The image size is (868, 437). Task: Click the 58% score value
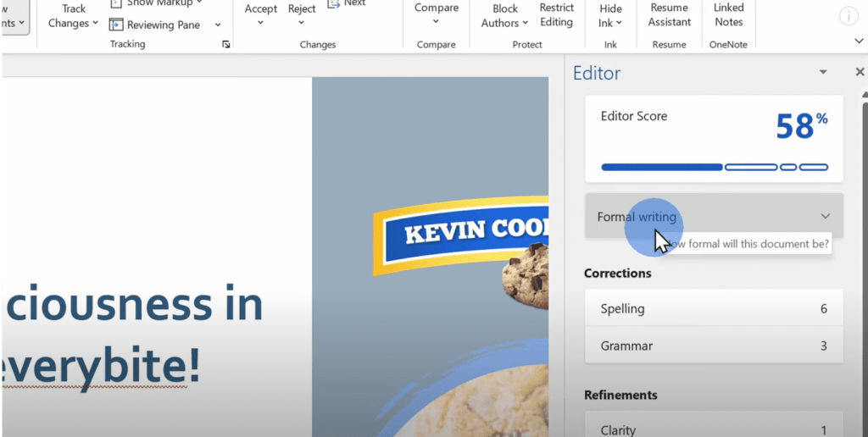point(802,126)
